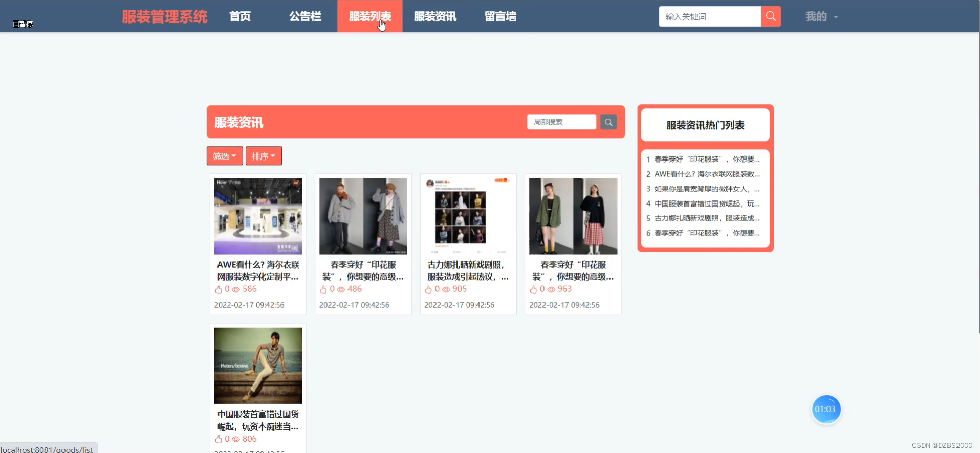This screenshot has height=453, width=980.
Task: Click thumbs-up icon beside 963 views
Action: pyautogui.click(x=533, y=289)
